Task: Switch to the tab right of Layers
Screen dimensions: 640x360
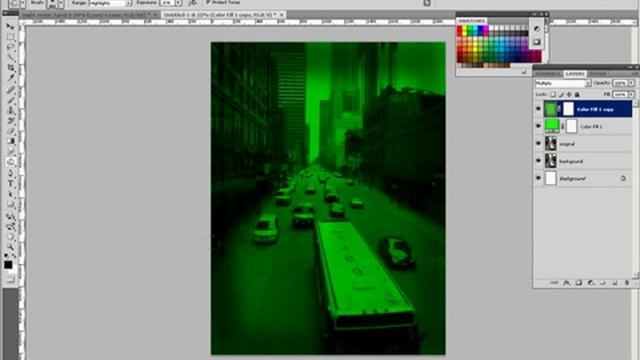Action: [597, 74]
